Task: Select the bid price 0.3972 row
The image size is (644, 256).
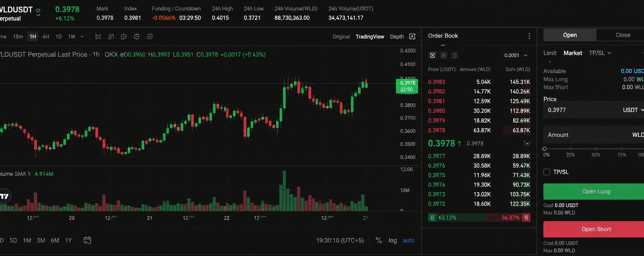Action: [x=479, y=204]
